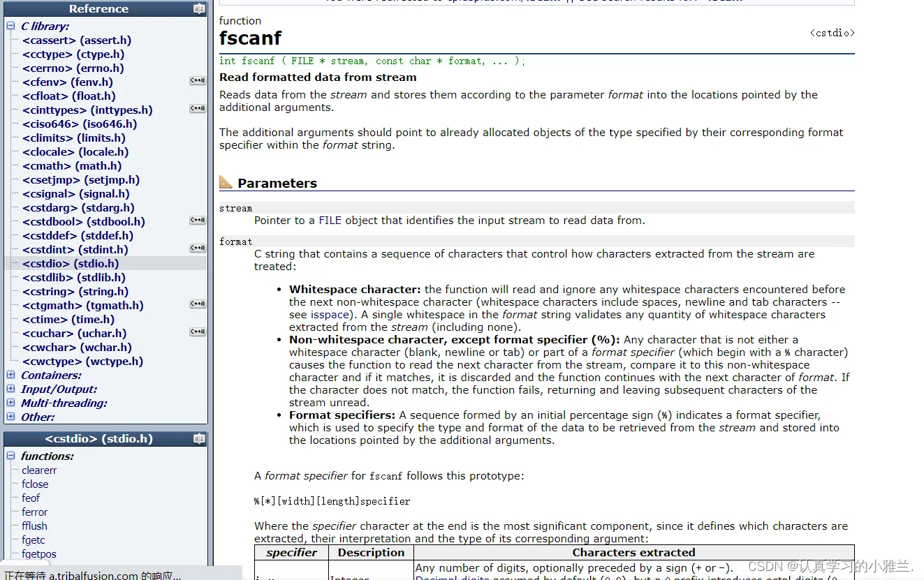The width and height of the screenshot is (924, 580).
Task: Open <cstdarg> (stdarg.h) reference
Action: click(78, 208)
